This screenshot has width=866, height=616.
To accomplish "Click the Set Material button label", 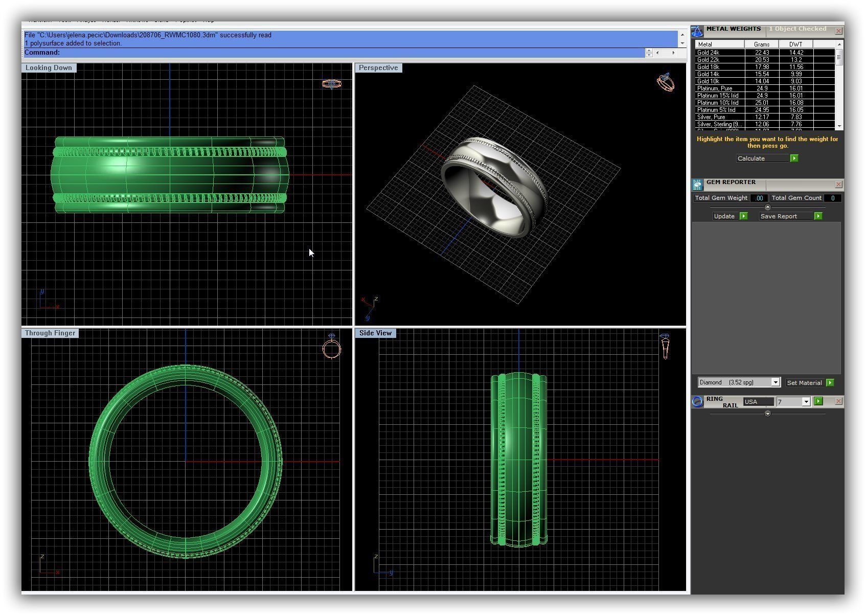I will [x=805, y=383].
